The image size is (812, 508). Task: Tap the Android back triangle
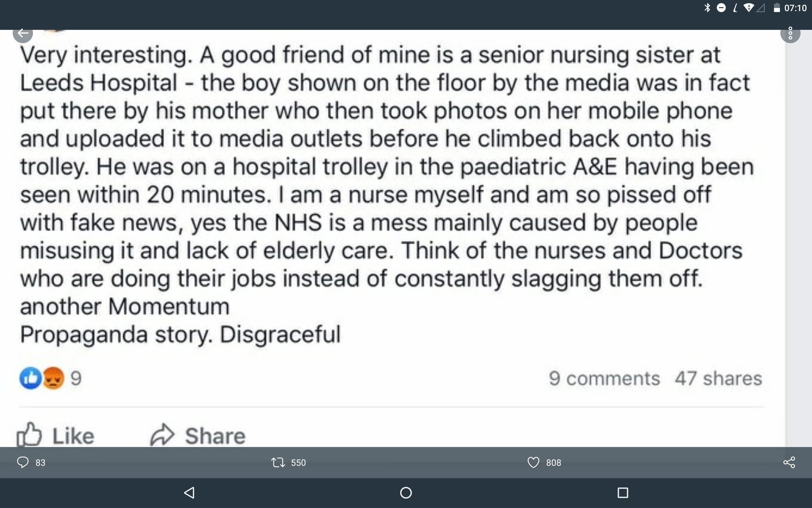point(189,493)
